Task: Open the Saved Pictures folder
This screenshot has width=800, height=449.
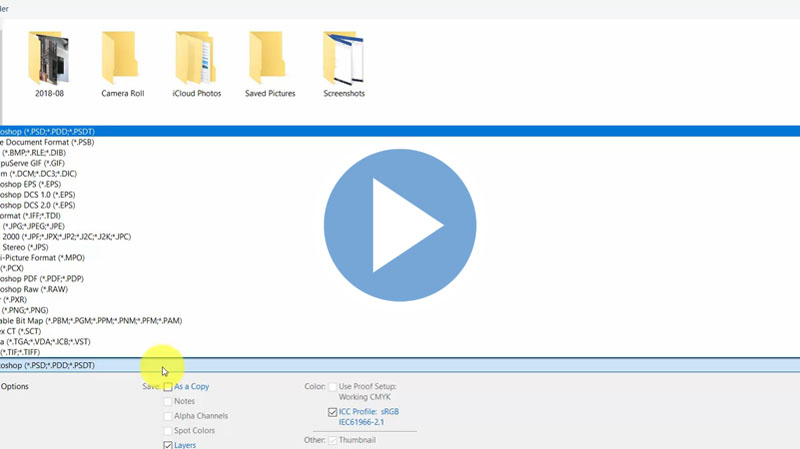Action: [x=270, y=58]
